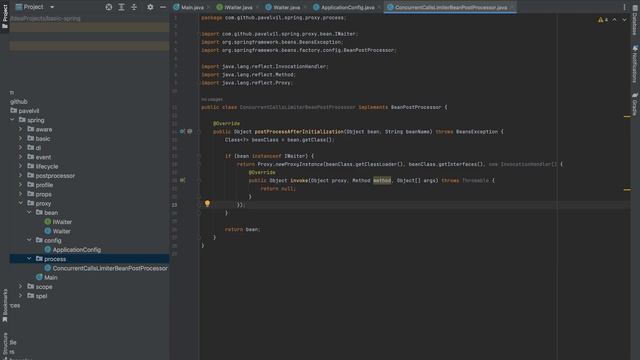Expand the spel folder
The image size is (640, 360).
21,296
